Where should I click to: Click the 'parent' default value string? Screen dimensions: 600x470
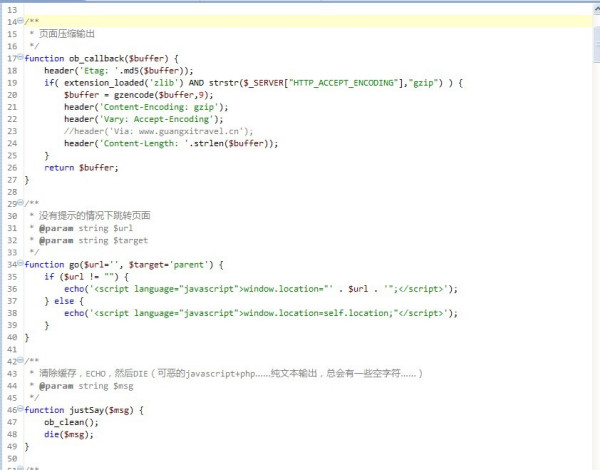point(189,265)
